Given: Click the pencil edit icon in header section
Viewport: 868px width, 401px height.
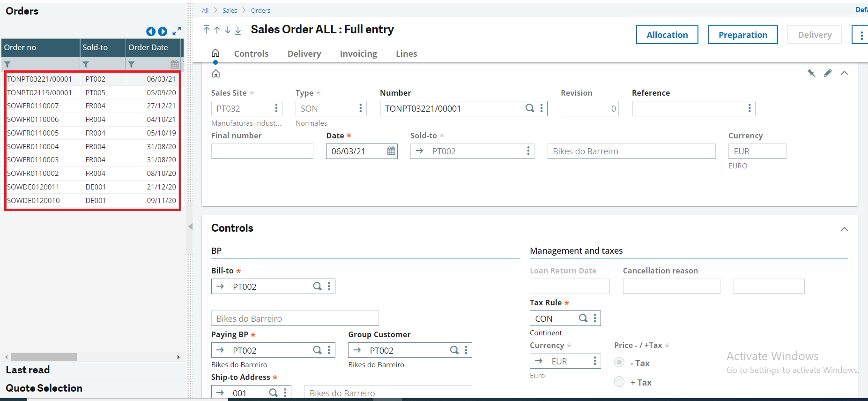Looking at the screenshot, I should click(828, 73).
